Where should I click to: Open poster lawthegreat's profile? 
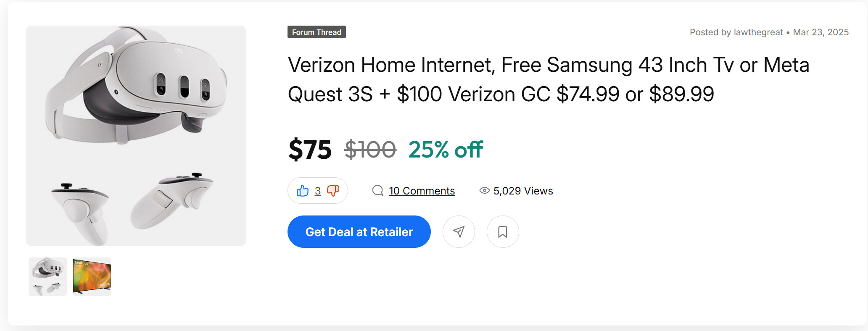coord(758,32)
